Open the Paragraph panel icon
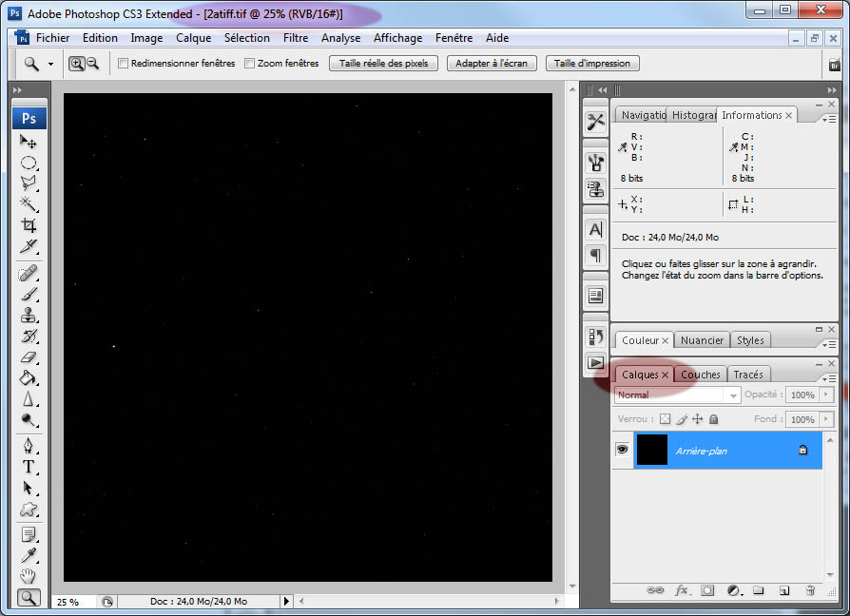Viewport: 850px width, 616px height. click(595, 255)
